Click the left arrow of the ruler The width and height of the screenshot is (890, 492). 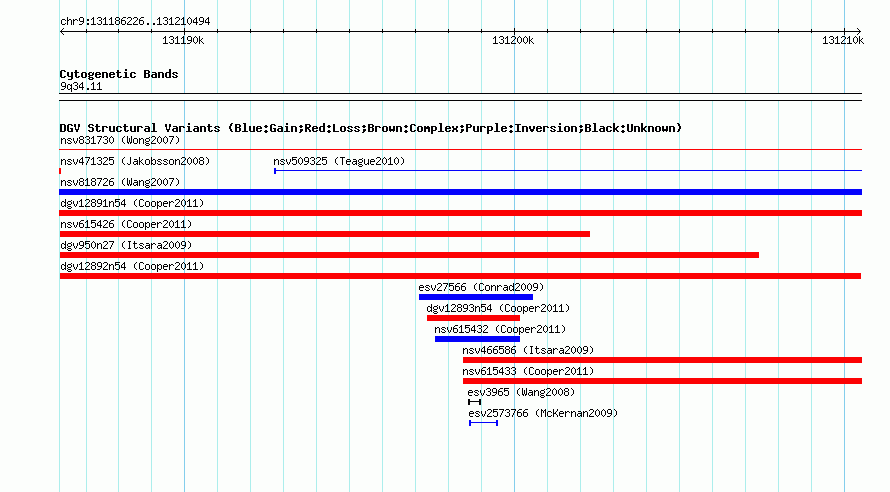62,31
